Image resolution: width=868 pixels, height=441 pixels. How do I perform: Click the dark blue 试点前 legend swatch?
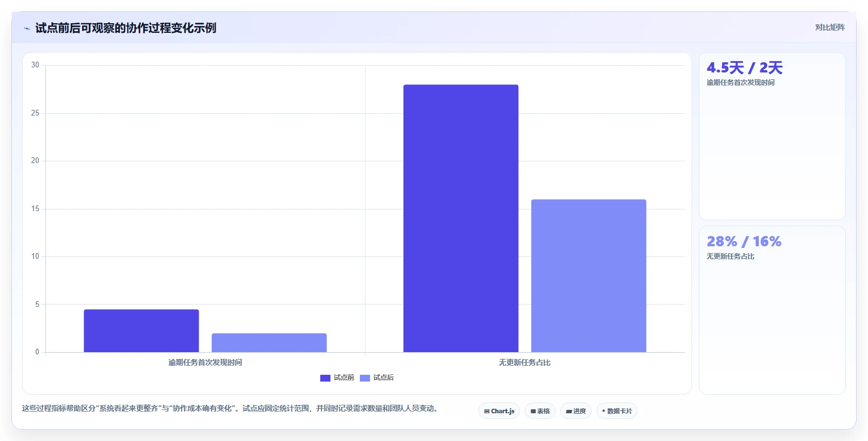click(x=325, y=378)
